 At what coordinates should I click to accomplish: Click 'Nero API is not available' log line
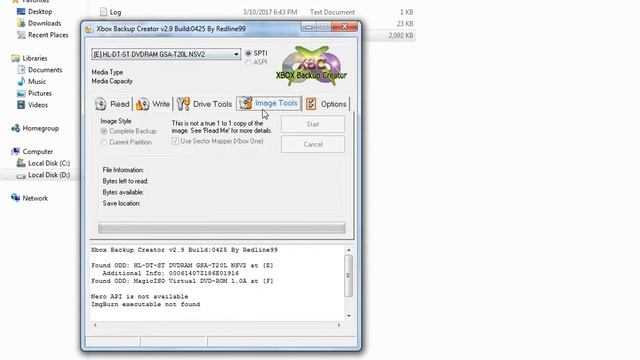(x=140, y=296)
